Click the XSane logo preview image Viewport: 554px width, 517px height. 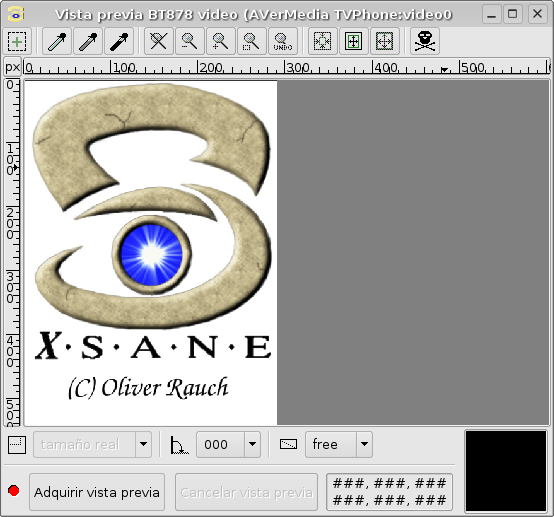151,252
